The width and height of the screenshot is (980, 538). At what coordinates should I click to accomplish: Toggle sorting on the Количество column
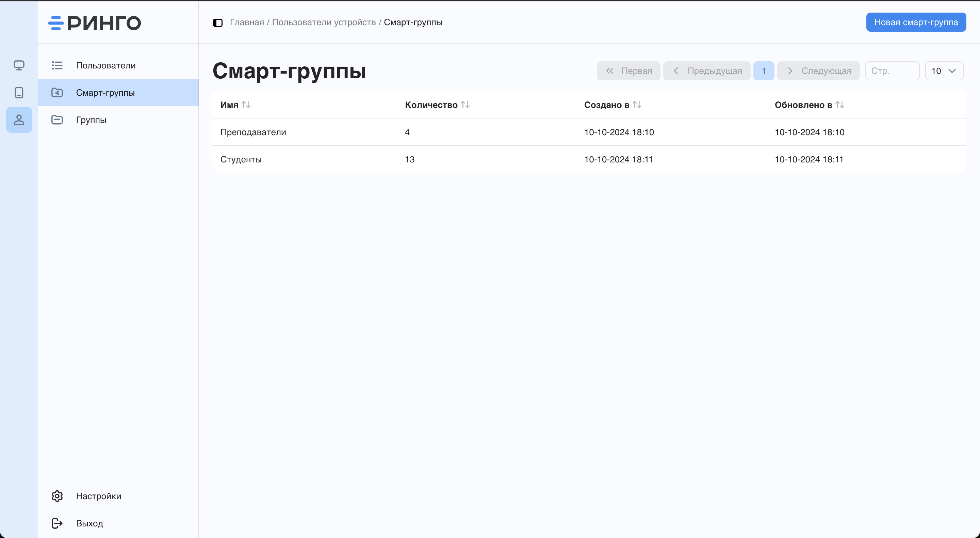point(465,105)
